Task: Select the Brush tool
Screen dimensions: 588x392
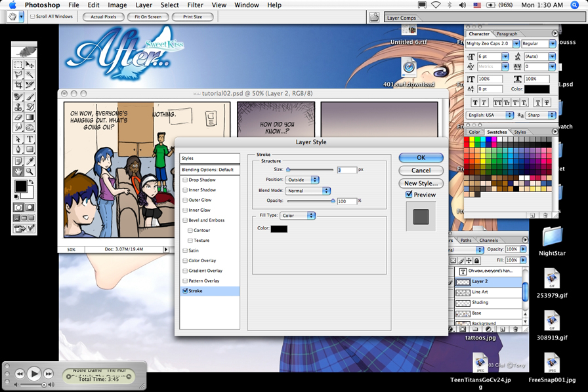Action: coord(30,96)
